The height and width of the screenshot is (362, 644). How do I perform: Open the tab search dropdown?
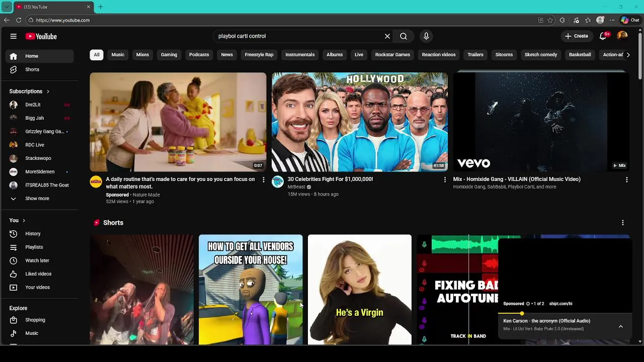click(7, 7)
